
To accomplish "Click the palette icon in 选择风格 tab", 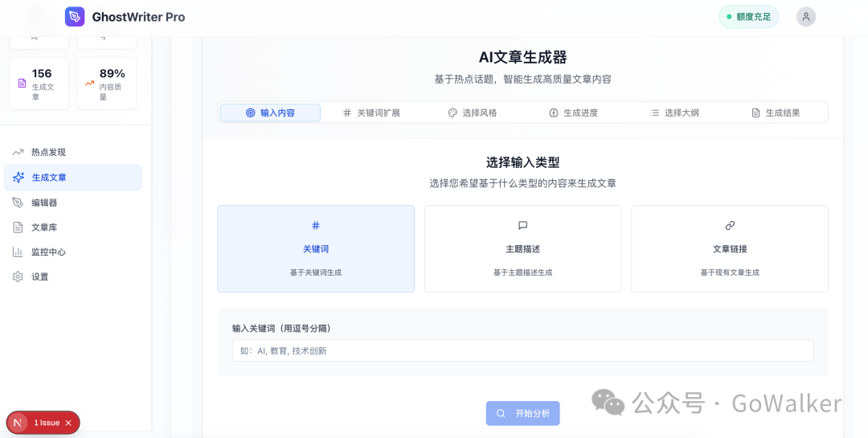I will coord(452,113).
